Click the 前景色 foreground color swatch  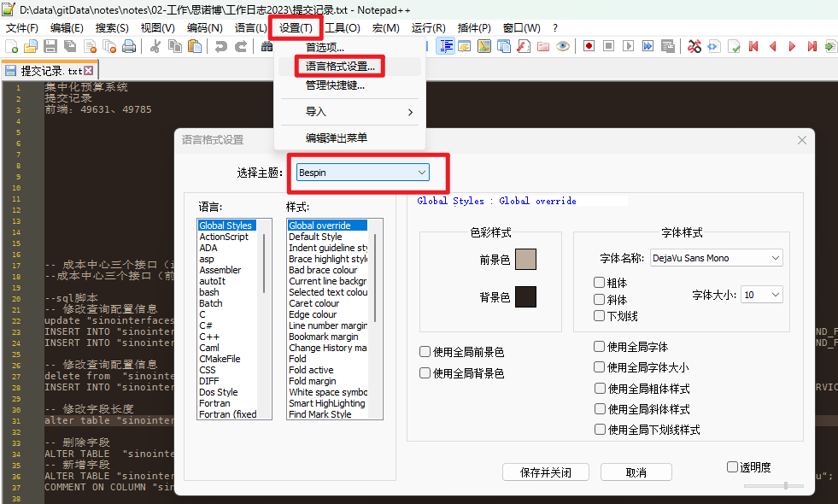pos(525,260)
